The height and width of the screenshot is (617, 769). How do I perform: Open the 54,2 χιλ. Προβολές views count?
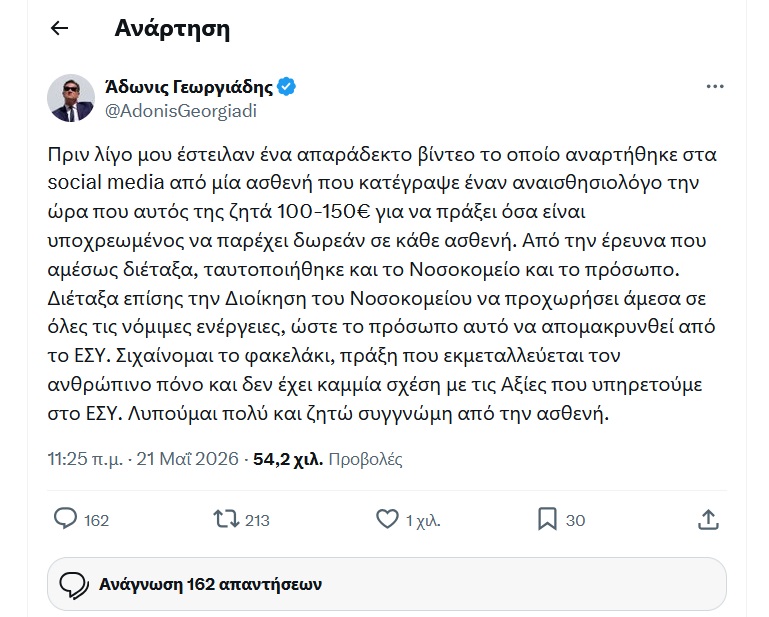click(328, 459)
